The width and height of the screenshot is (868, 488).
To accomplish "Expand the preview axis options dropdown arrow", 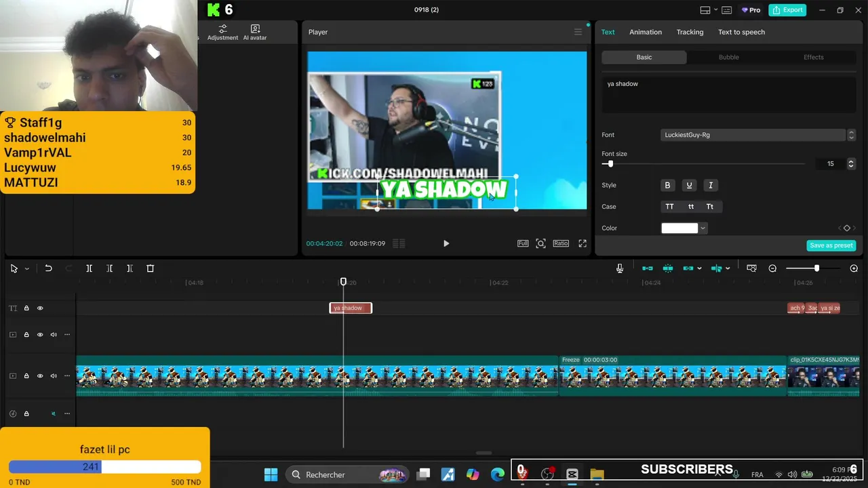I will point(728,268).
